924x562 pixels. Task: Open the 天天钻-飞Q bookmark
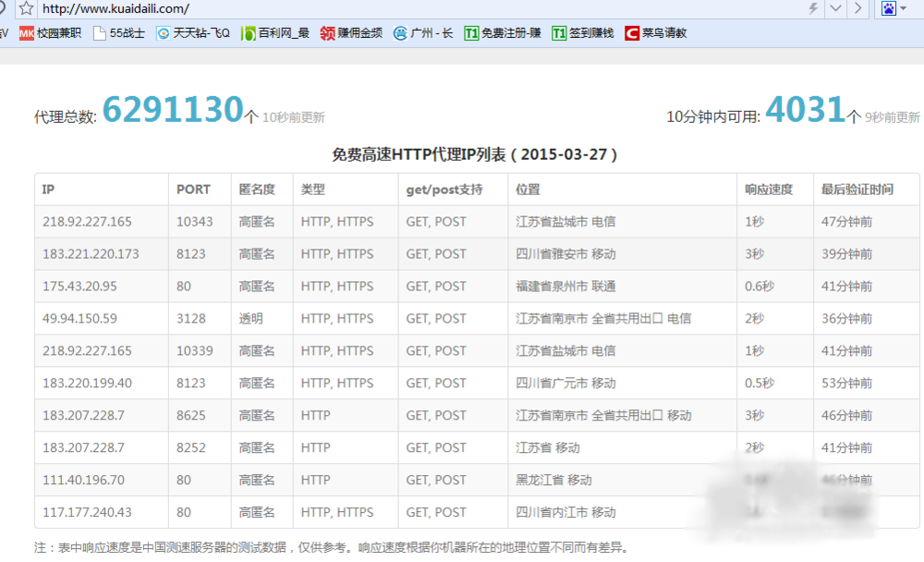[193, 33]
